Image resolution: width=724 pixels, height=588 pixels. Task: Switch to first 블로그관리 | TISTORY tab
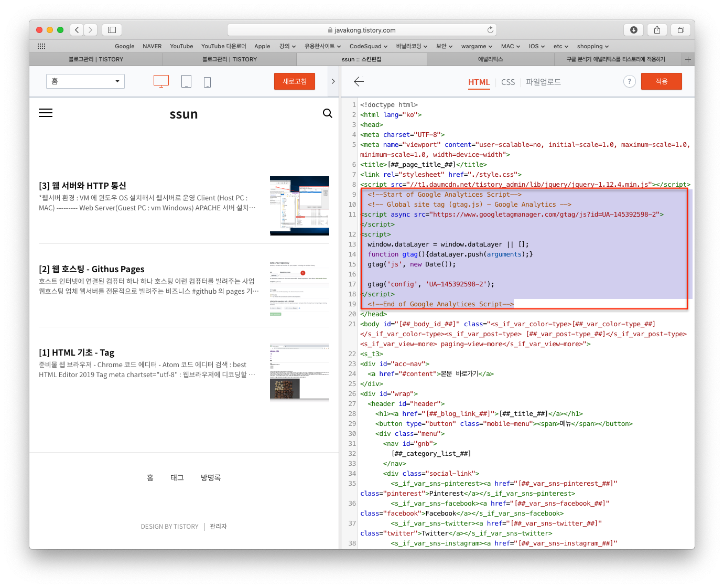(96, 59)
